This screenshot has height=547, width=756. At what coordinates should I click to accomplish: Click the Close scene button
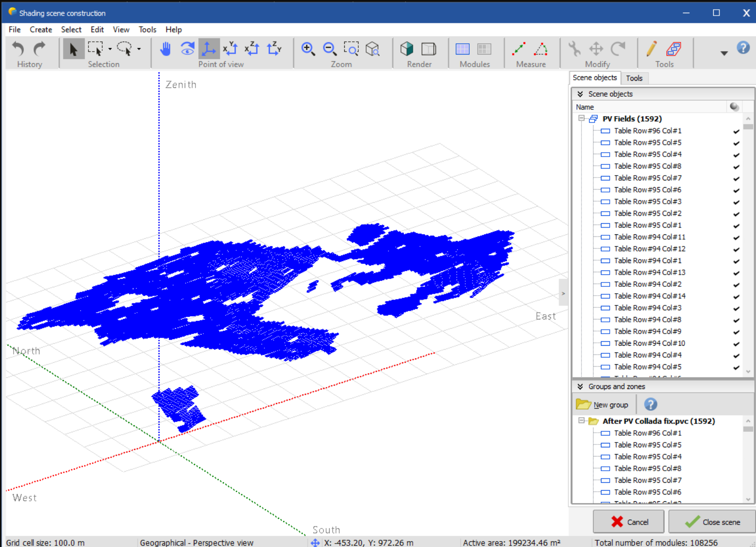pyautogui.click(x=712, y=522)
